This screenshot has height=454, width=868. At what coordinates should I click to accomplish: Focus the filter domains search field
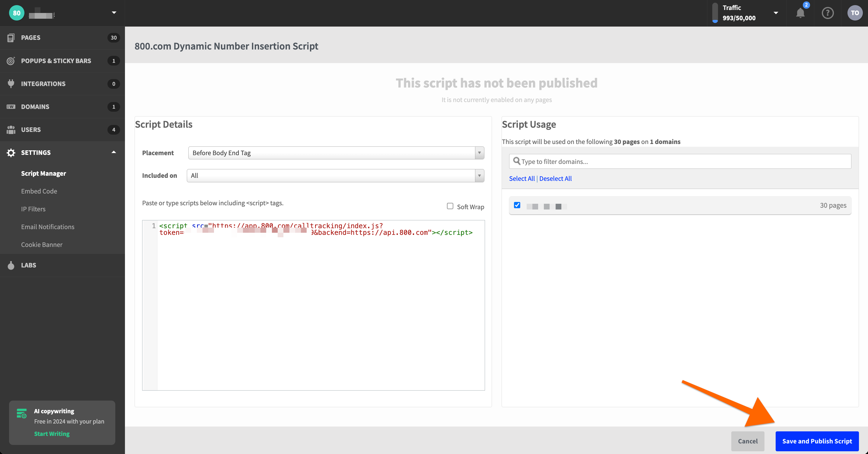point(680,161)
